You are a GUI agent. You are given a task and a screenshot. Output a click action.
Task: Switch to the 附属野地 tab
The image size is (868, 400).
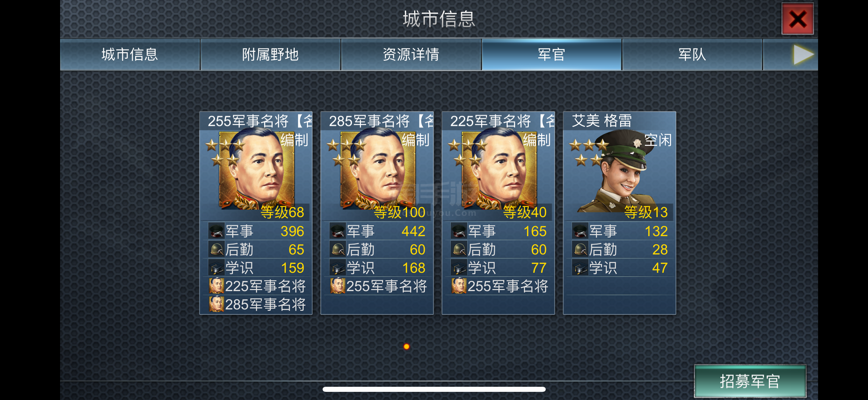click(270, 55)
